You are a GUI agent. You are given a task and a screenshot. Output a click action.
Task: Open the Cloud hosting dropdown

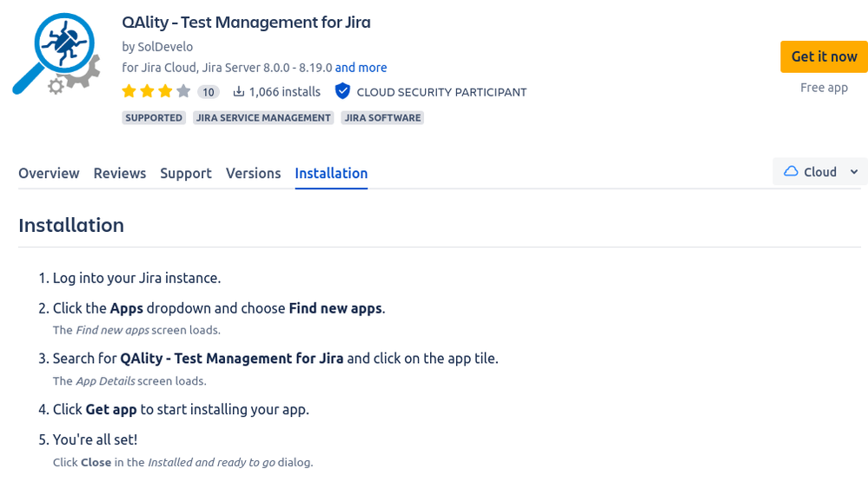pos(820,172)
